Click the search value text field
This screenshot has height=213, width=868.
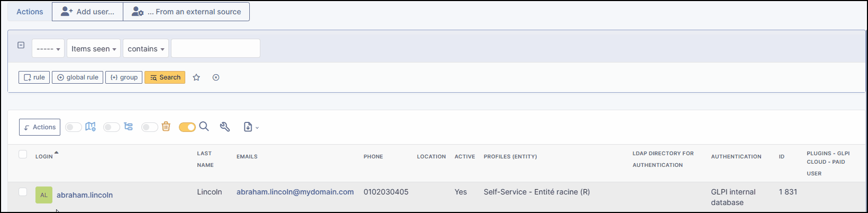(x=215, y=48)
